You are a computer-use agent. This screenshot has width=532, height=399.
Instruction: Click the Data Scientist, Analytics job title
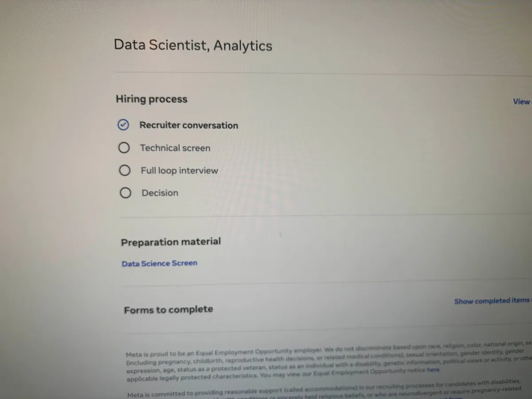193,45
